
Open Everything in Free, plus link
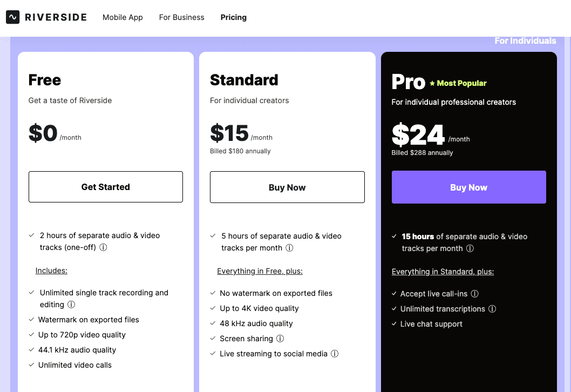(260, 271)
